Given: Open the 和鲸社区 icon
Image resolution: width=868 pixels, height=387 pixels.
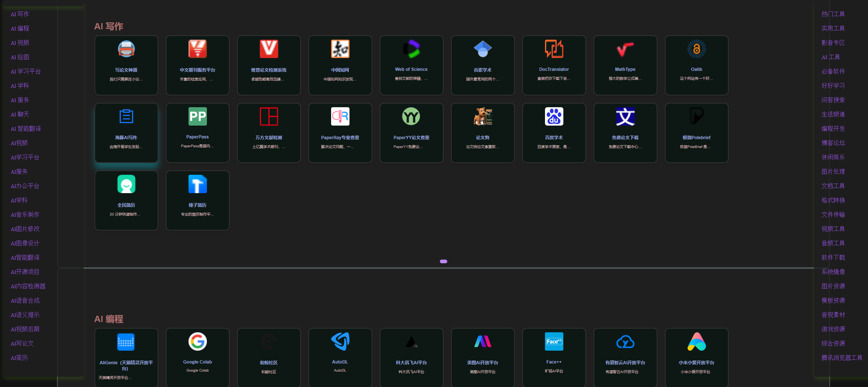Looking at the screenshot, I should [x=269, y=341].
